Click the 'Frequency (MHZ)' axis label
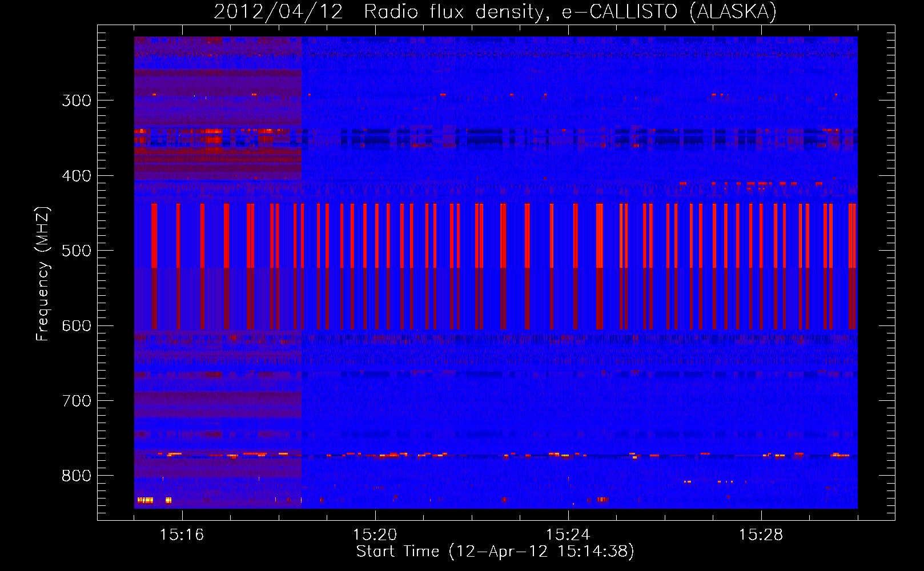Screen dimensions: 924x571 tap(43, 274)
